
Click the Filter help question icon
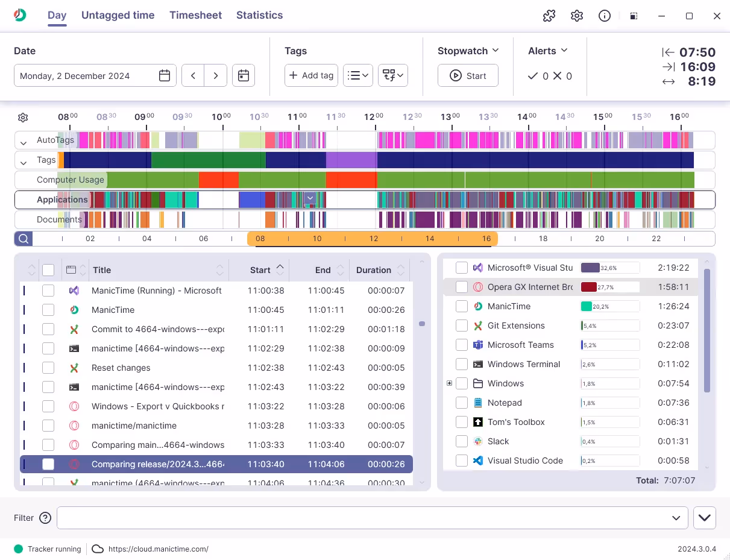coord(45,518)
